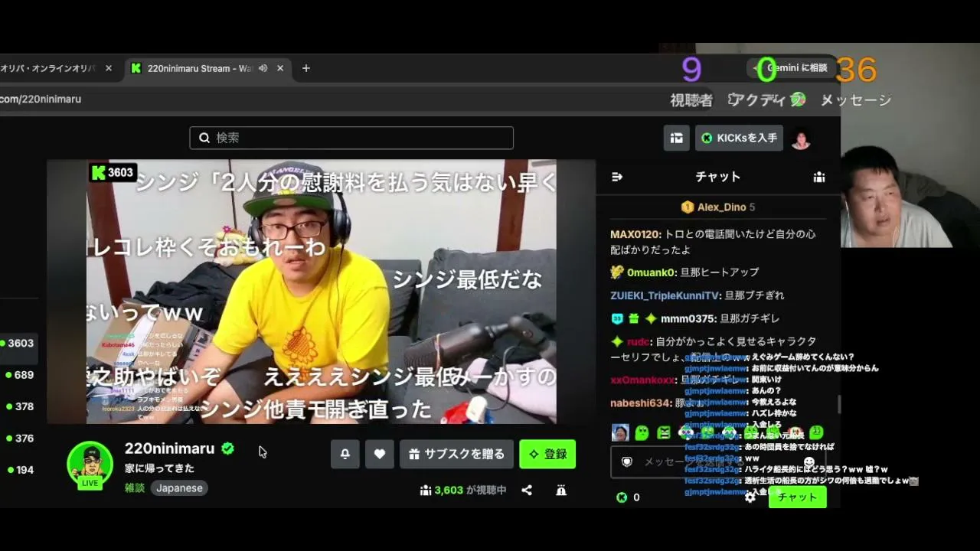Image resolution: width=980 pixels, height=551 pixels.
Task: Toggle stream notification bell
Action: coord(345,454)
